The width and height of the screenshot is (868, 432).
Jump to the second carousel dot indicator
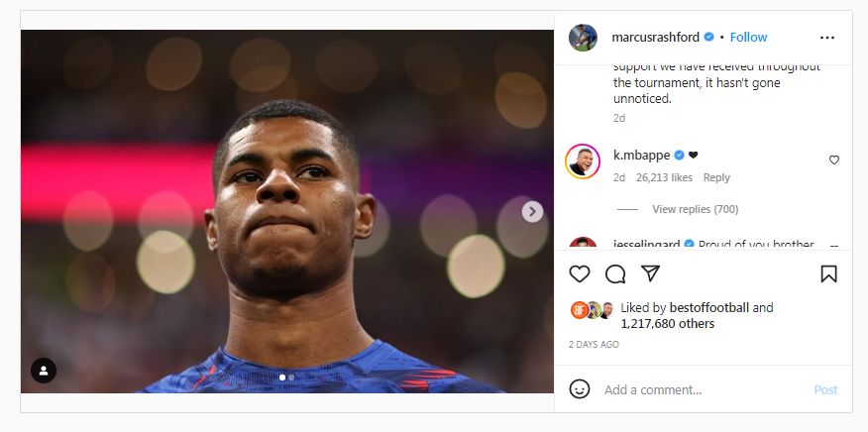pyautogui.click(x=291, y=378)
